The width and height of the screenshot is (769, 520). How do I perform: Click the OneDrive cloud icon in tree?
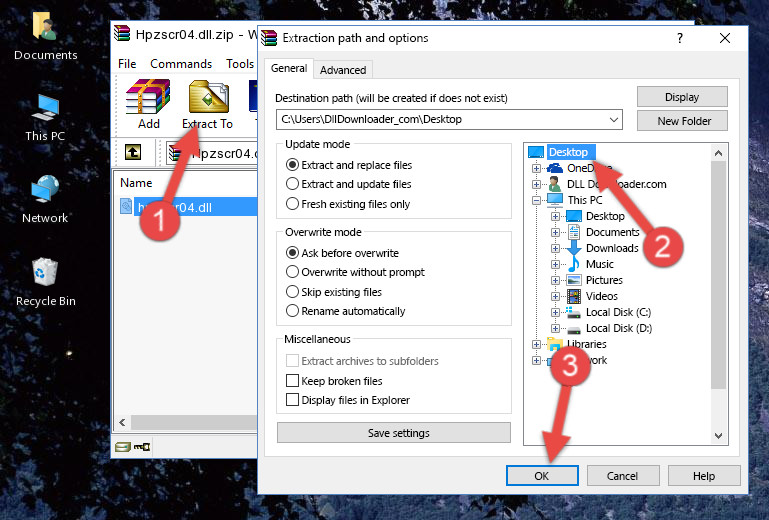(555, 168)
